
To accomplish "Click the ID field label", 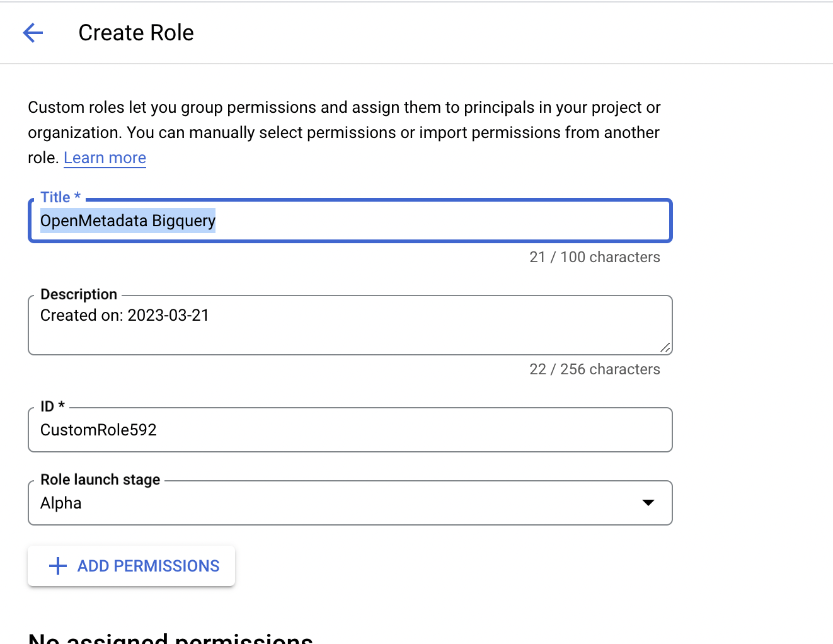I will pyautogui.click(x=52, y=406).
